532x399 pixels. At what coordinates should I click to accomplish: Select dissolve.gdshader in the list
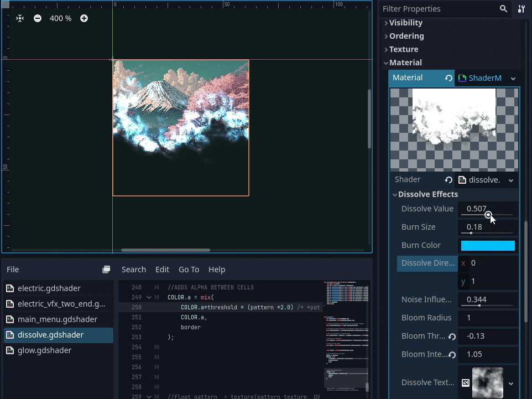[x=59, y=335]
